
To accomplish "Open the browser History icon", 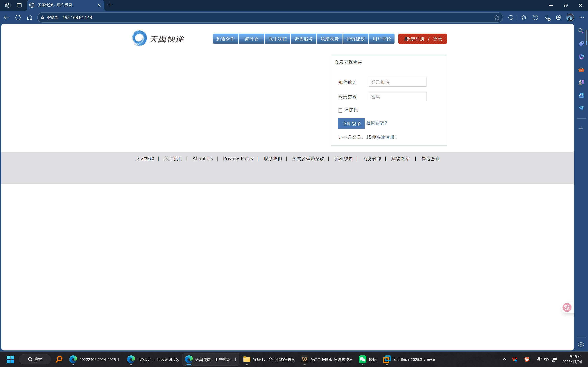I will (535, 17).
